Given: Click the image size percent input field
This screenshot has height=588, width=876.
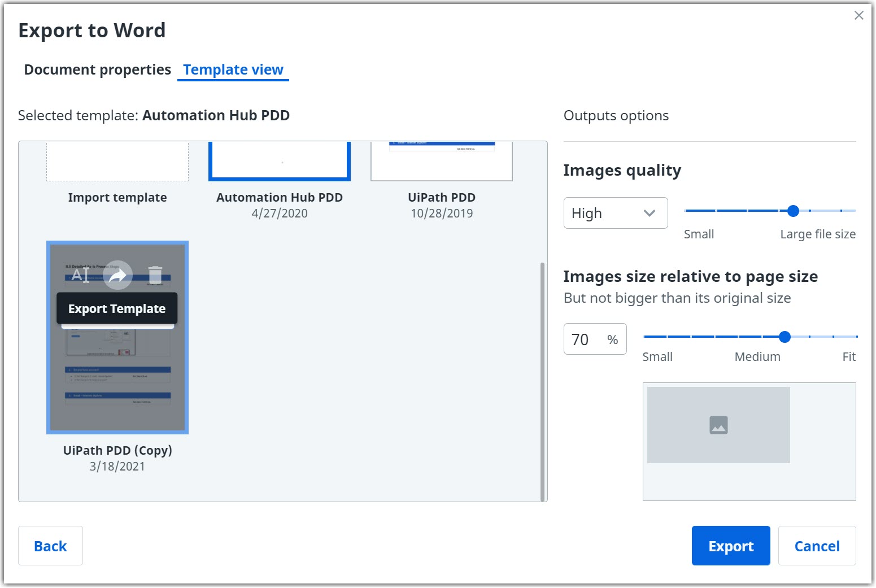Looking at the screenshot, I should pos(595,339).
